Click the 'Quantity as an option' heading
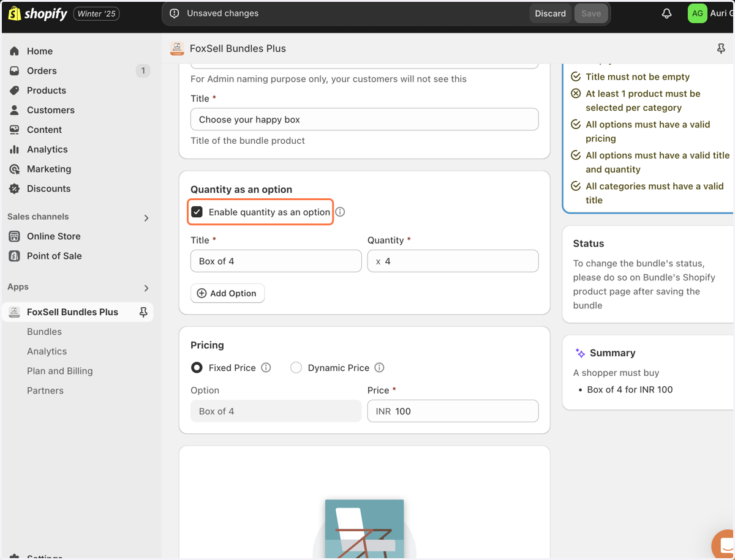 [241, 190]
